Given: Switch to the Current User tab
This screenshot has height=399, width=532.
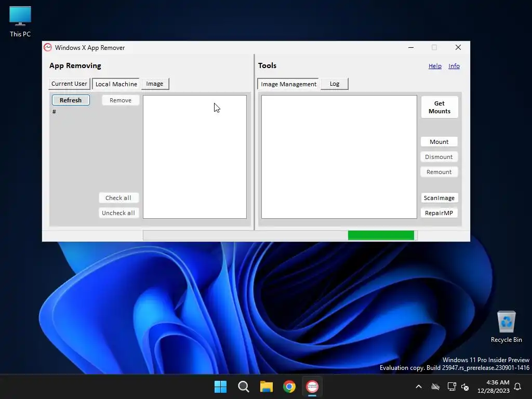Looking at the screenshot, I should click(x=69, y=84).
